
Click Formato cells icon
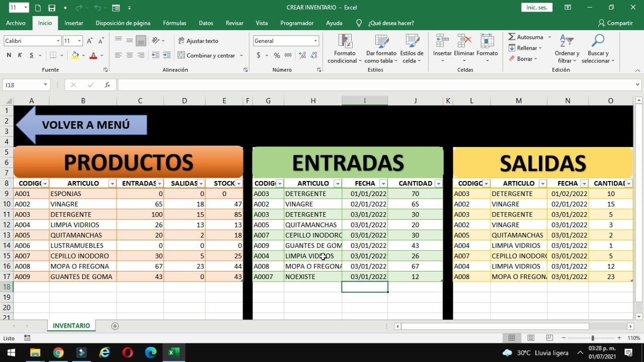pos(487,49)
